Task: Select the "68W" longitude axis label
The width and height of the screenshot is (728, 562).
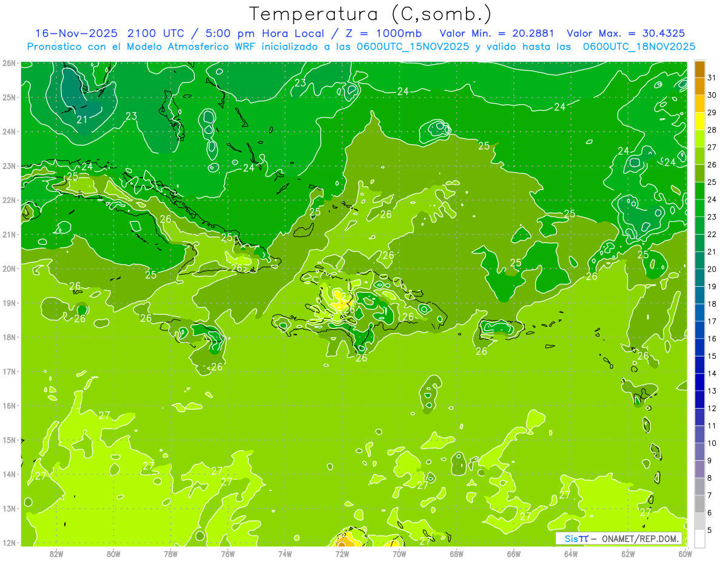Action: tap(457, 554)
